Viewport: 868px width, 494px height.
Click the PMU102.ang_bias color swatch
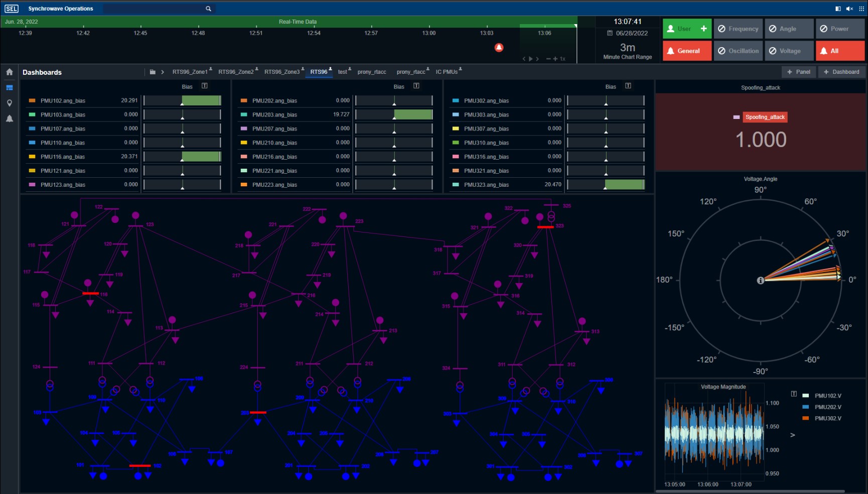[x=32, y=100]
